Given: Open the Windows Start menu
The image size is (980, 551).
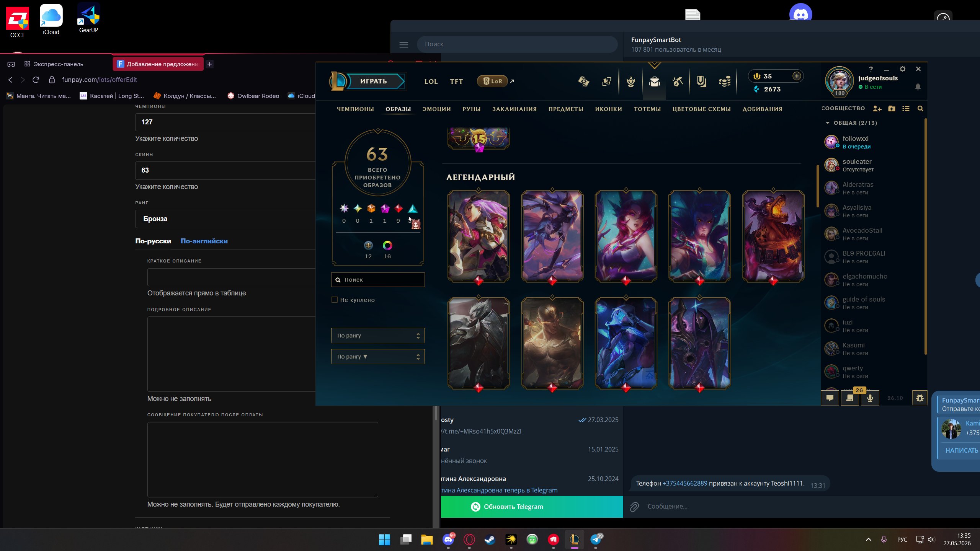Looking at the screenshot, I should click(384, 540).
